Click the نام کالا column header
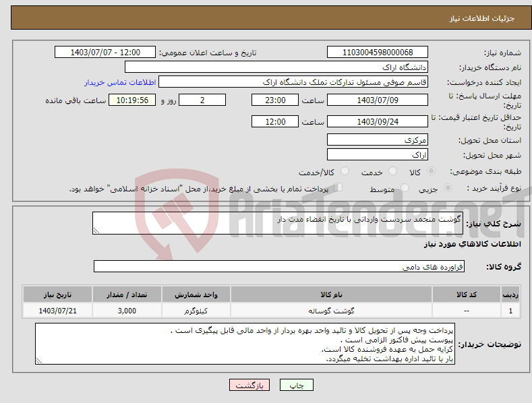This screenshot has width=532, height=403. (x=331, y=294)
